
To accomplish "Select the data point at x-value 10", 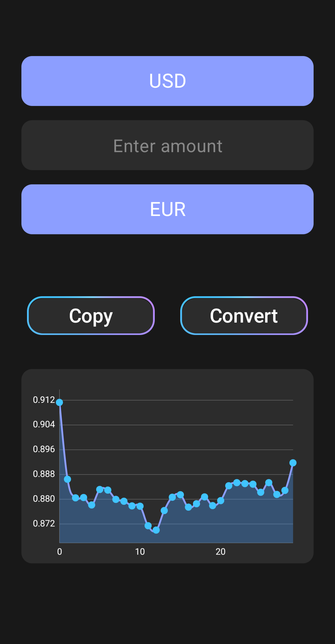I will 140,506.
